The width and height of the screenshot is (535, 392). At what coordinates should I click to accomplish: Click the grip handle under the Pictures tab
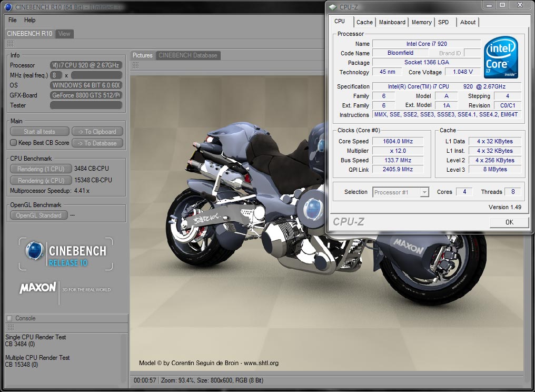pos(135,65)
